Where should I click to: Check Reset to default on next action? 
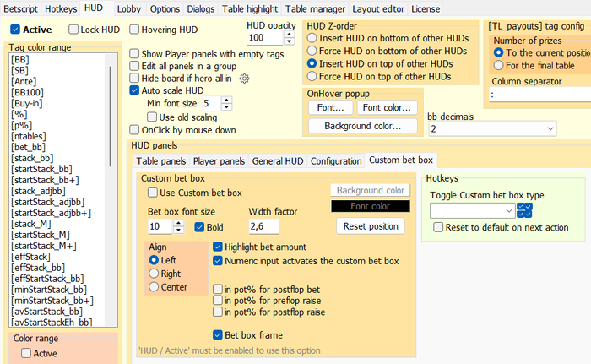coord(438,227)
